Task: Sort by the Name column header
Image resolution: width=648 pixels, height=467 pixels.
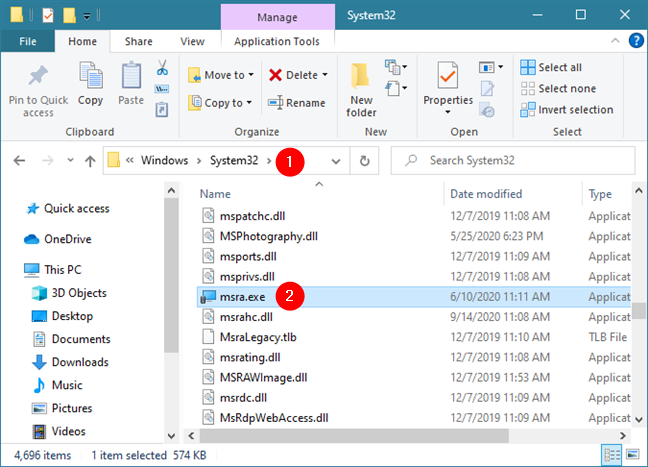Action: [215, 194]
